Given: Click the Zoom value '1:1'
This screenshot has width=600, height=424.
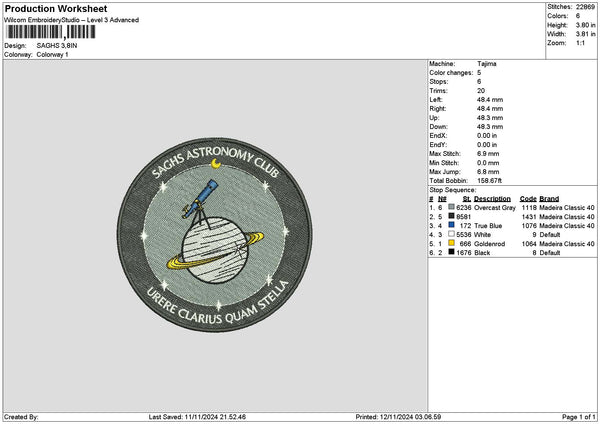Looking at the screenshot, I should (x=580, y=43).
